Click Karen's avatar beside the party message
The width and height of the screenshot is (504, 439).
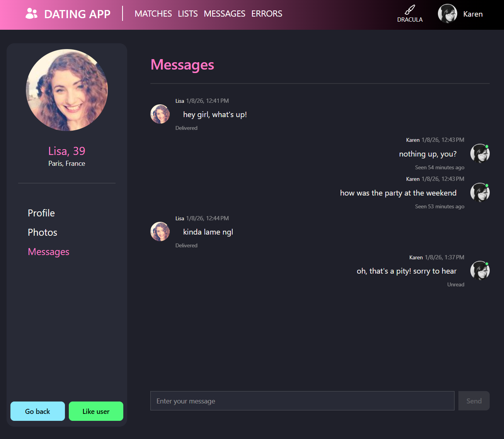pos(480,192)
